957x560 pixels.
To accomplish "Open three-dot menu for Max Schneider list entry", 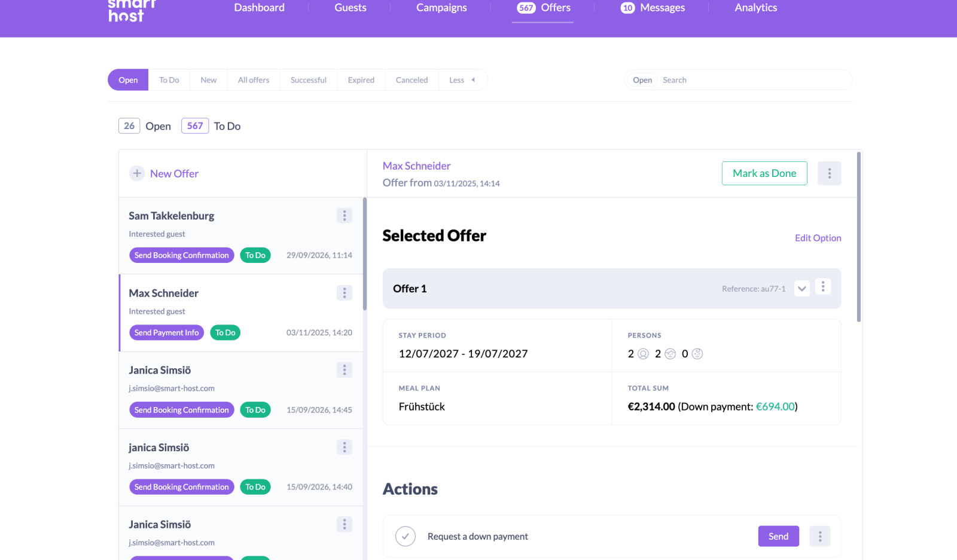I will [x=345, y=293].
